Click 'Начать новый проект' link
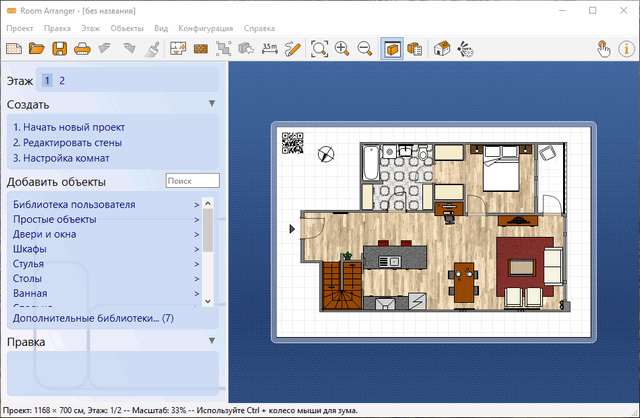Screen dimensions: 640x418 (69, 127)
